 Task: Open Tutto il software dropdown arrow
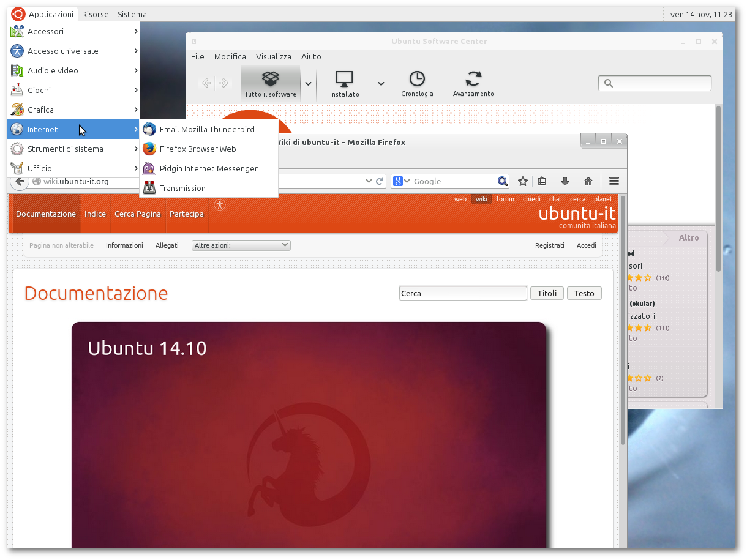309,84
